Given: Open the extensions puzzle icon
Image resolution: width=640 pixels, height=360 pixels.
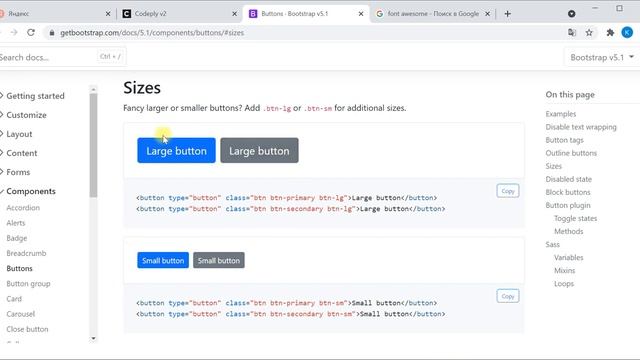Looking at the screenshot, I should point(610,33).
